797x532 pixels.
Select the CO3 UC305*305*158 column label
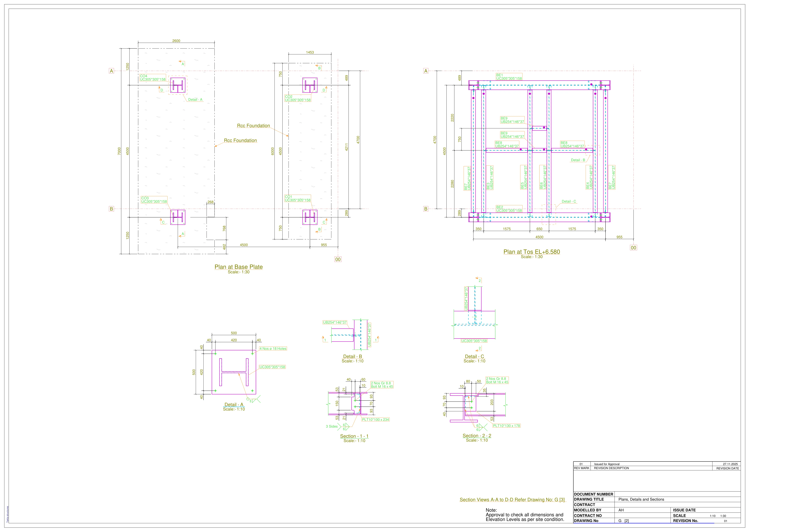coord(154,200)
